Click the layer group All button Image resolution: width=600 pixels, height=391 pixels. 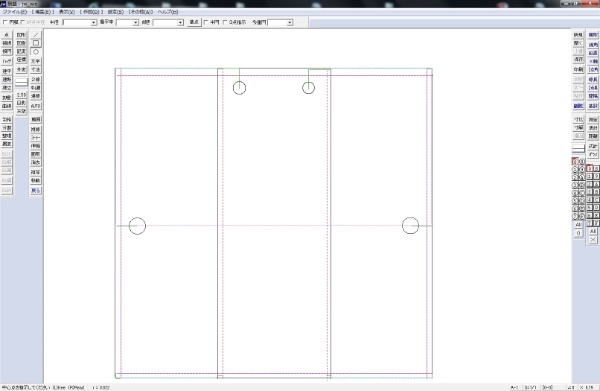593,231
